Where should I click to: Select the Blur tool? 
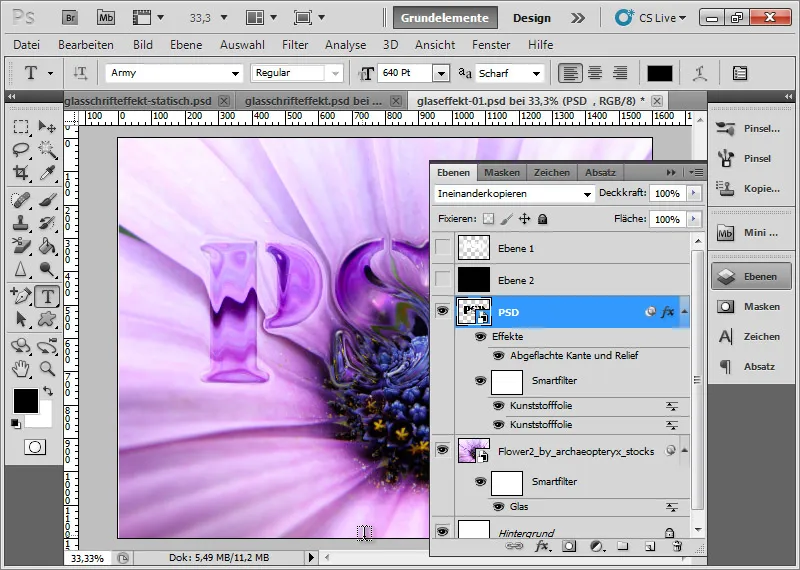[21, 269]
